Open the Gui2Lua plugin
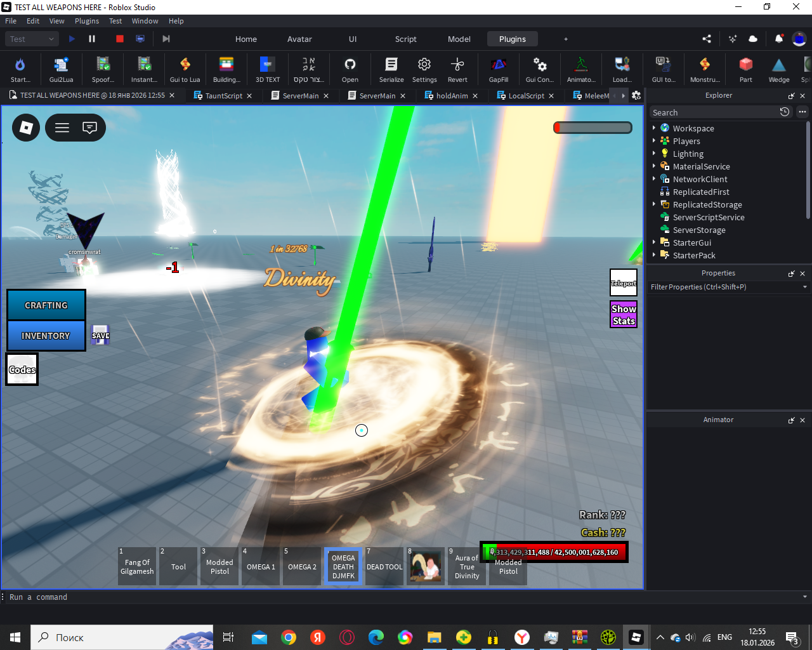Screen dimensions: 812x650 click(x=62, y=69)
